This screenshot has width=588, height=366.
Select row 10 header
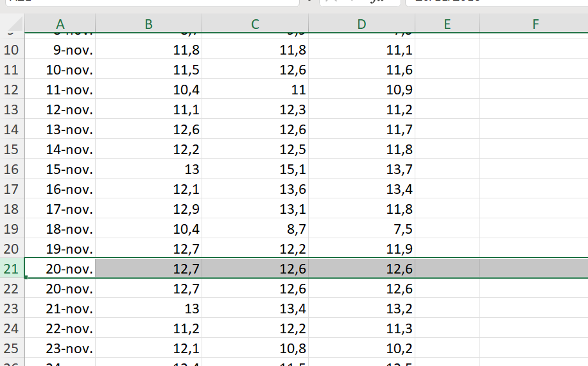(x=12, y=50)
